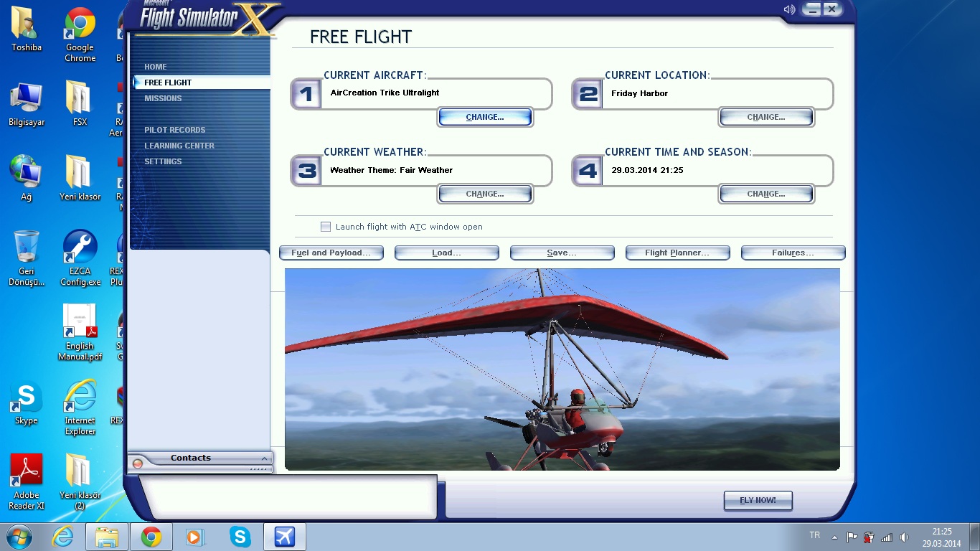Click the FLY NOW! button
The height and width of the screenshot is (551, 980).
[x=758, y=500]
